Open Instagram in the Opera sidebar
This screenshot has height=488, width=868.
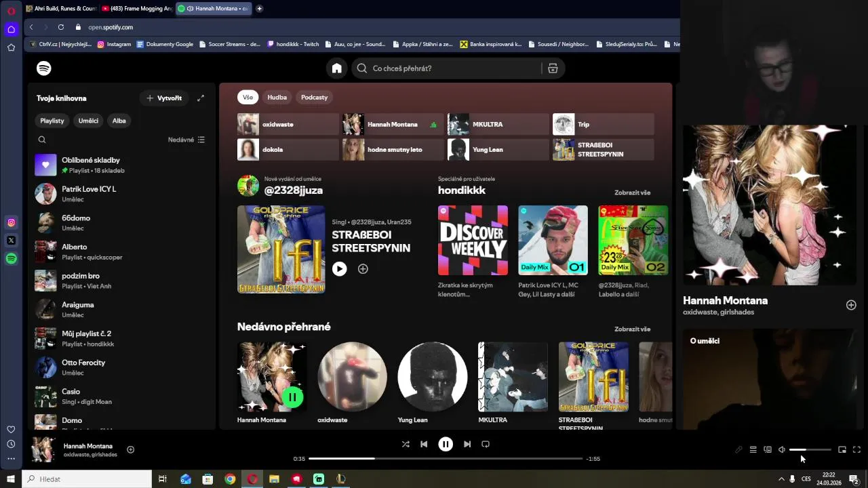tap(11, 222)
